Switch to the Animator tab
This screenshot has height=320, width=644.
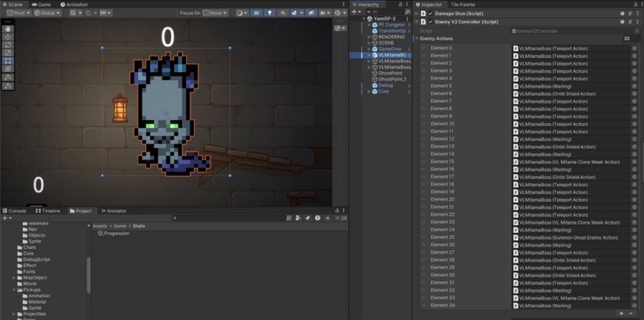(x=114, y=211)
